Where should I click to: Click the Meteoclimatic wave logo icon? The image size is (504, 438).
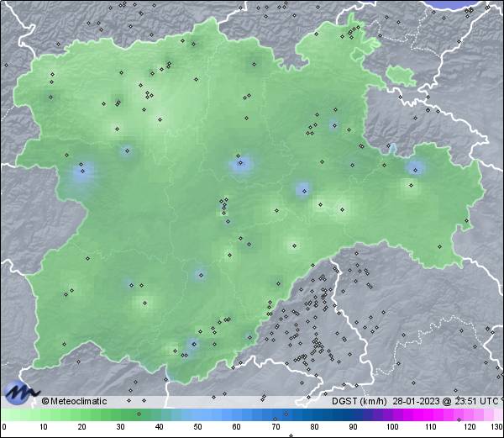[x=22, y=393]
